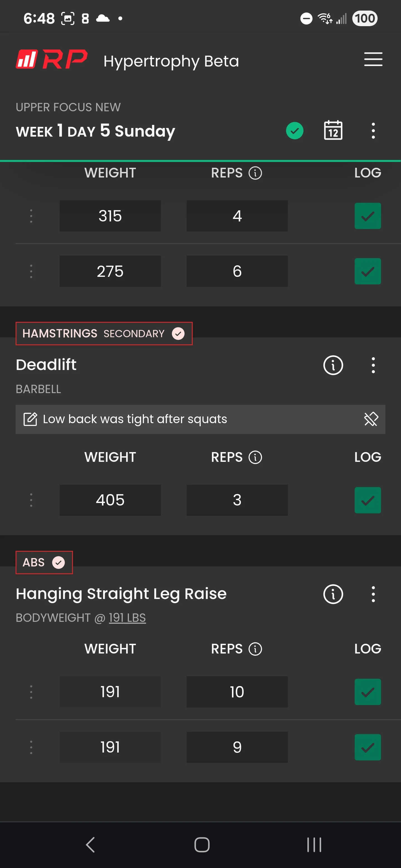Image resolution: width=401 pixels, height=868 pixels.
Task: Open Deadlift exercise info icon
Action: point(333,365)
